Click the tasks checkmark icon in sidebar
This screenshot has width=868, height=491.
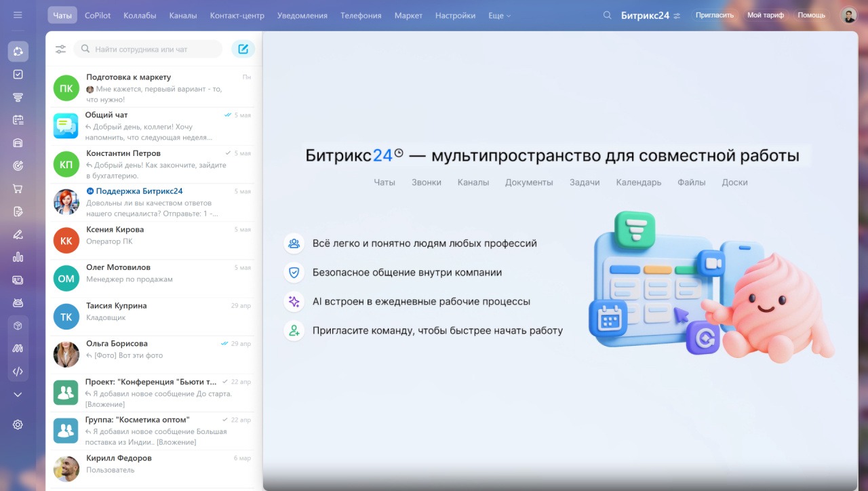(x=18, y=74)
